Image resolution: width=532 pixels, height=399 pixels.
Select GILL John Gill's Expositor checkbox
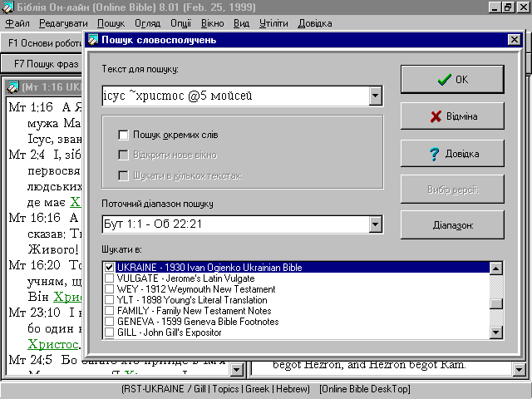(110, 332)
